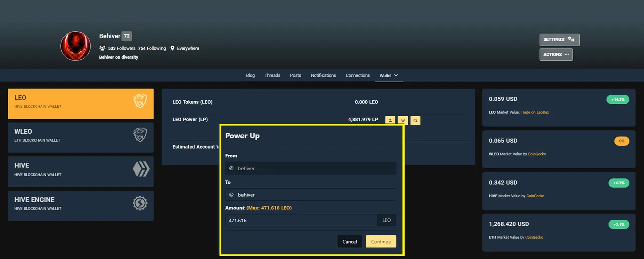Click the To account field
This screenshot has height=259, width=644.
[x=311, y=195]
